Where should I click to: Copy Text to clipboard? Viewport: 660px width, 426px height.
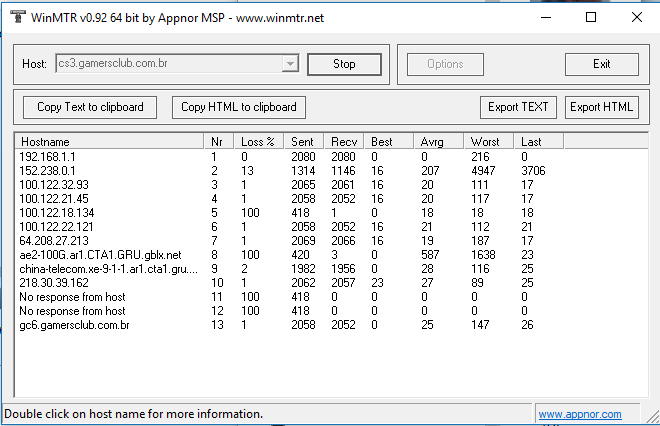pos(90,107)
